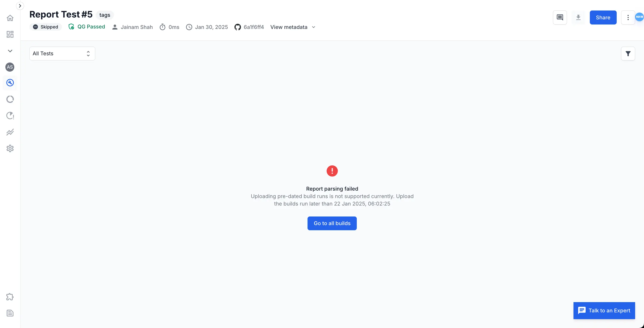Click the Share button
This screenshot has height=328, width=644.
[603, 17]
